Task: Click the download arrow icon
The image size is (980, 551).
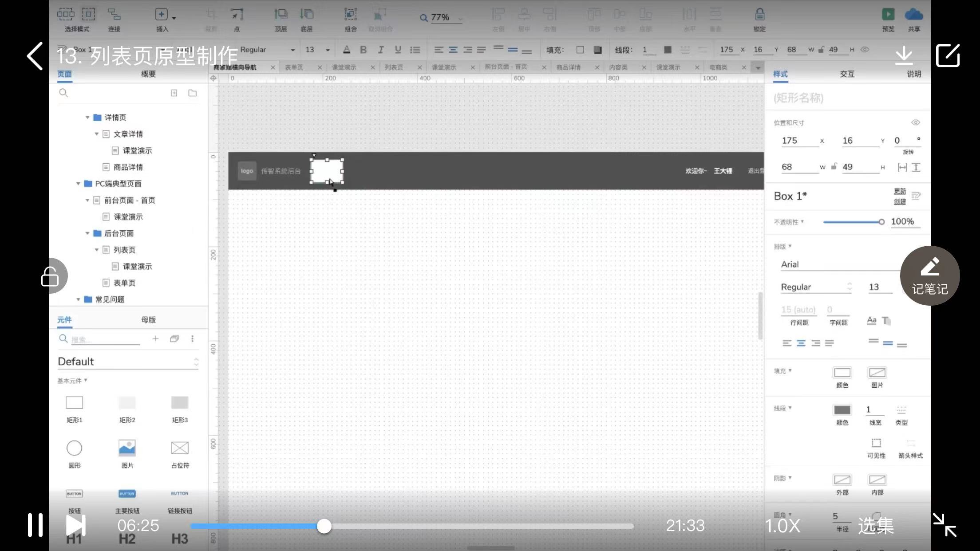Action: [x=904, y=56]
